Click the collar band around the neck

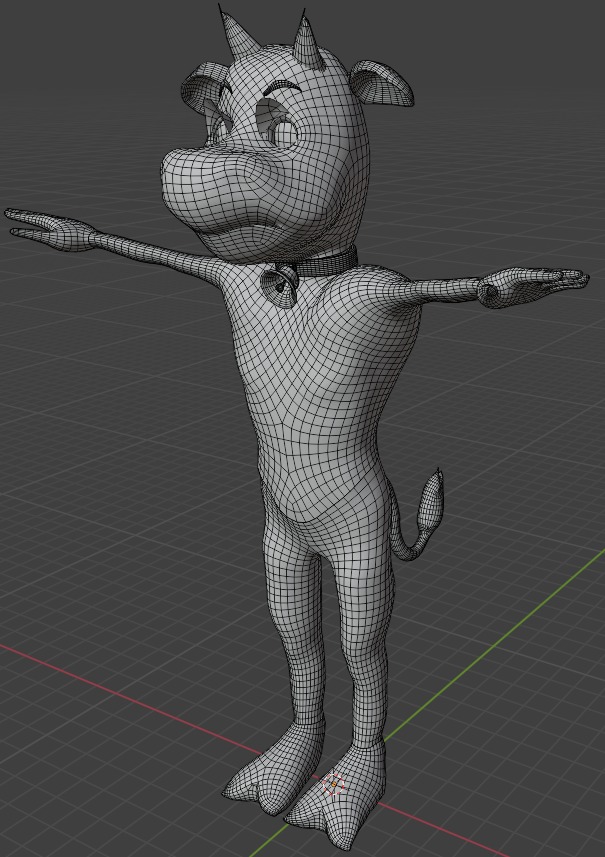tap(326, 262)
